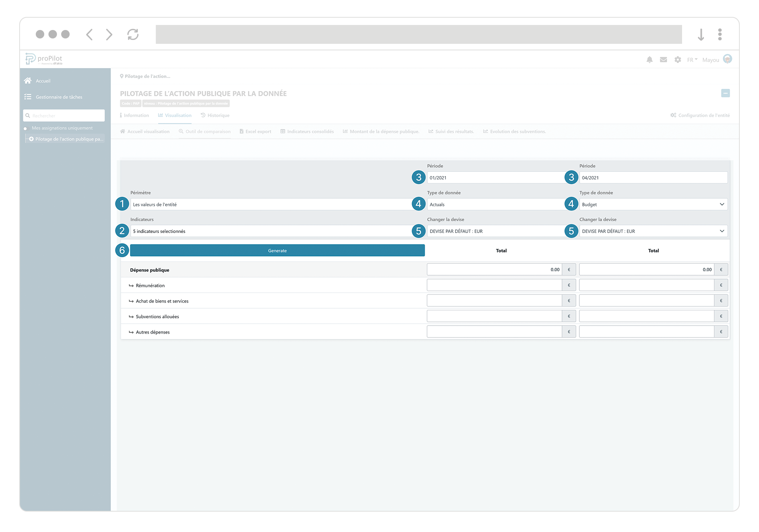Open the Budget type de donnée dropdown
Image resolution: width=759 pixels, height=532 pixels.
tap(653, 204)
